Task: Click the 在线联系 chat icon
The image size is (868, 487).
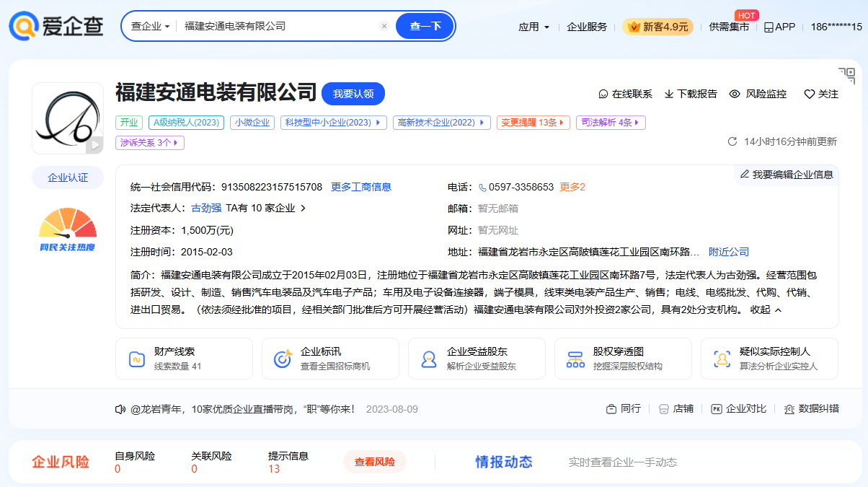Action: (x=603, y=94)
